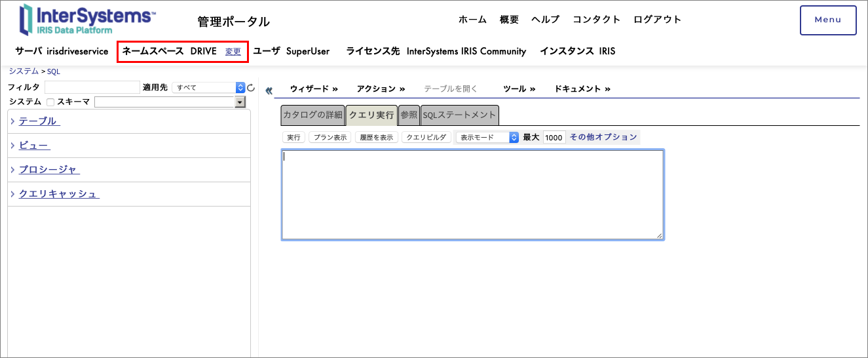Expand the ビュー section
The width and height of the screenshot is (868, 358).
(x=12, y=146)
